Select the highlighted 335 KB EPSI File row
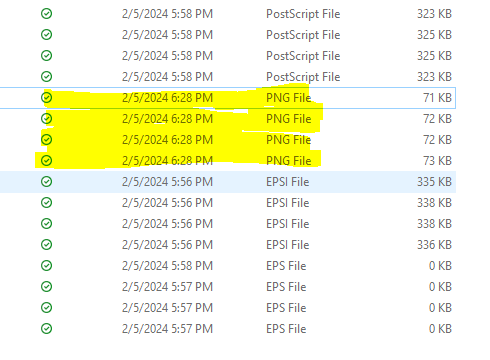Image resolution: width=490 pixels, height=360 pixels. [228, 182]
